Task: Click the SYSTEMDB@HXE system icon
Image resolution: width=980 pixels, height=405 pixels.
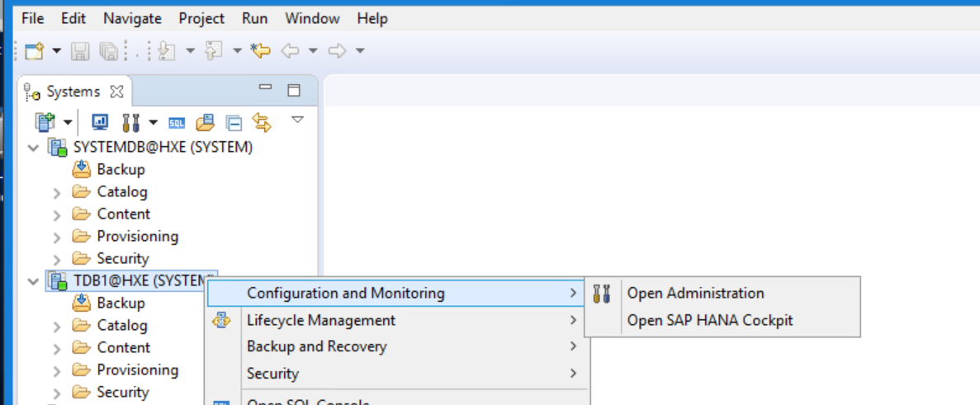Action: [x=58, y=148]
